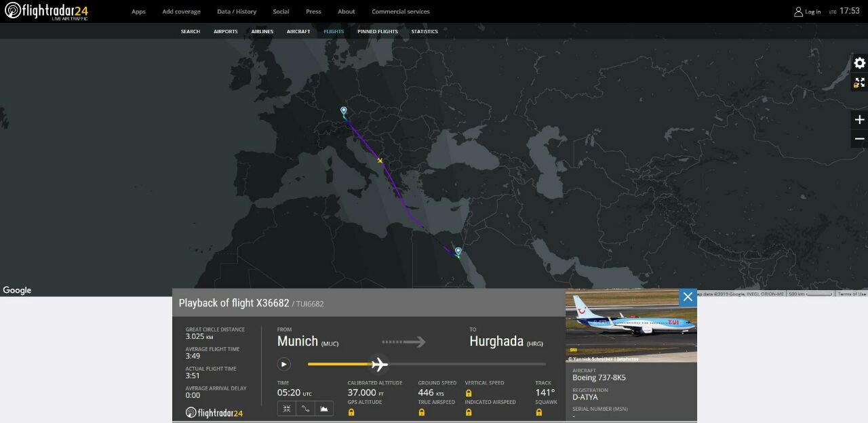The image size is (868, 423).
Task: Open the AIRPORTS tab
Action: coord(226,31)
